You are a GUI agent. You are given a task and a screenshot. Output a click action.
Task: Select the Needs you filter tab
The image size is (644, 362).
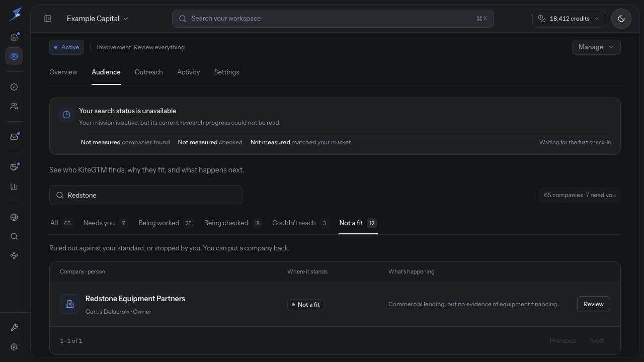point(106,223)
